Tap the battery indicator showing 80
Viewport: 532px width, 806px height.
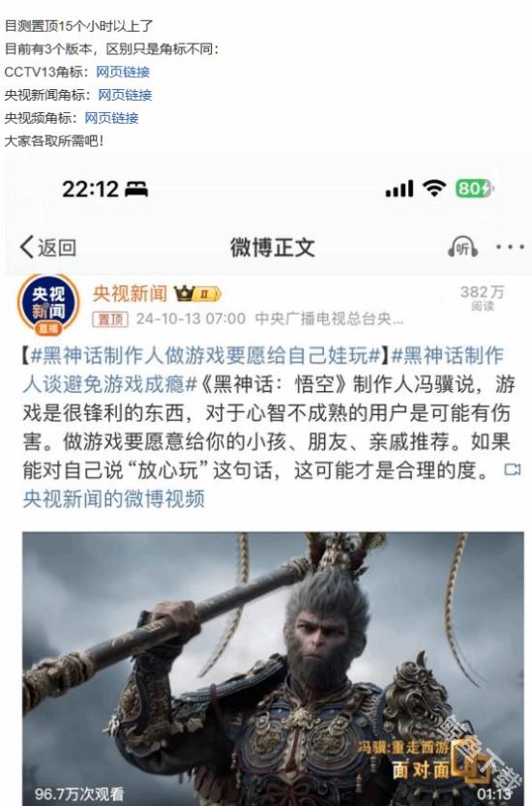point(474,189)
